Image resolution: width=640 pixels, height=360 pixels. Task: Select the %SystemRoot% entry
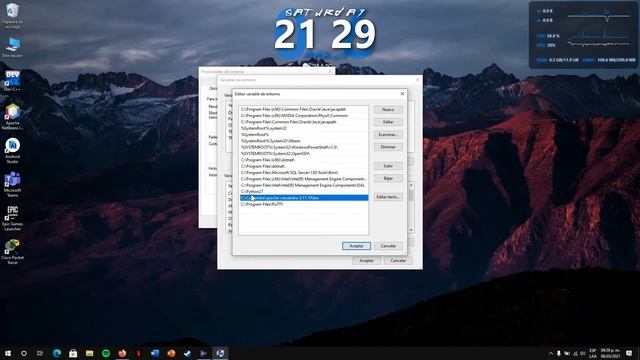[304, 134]
